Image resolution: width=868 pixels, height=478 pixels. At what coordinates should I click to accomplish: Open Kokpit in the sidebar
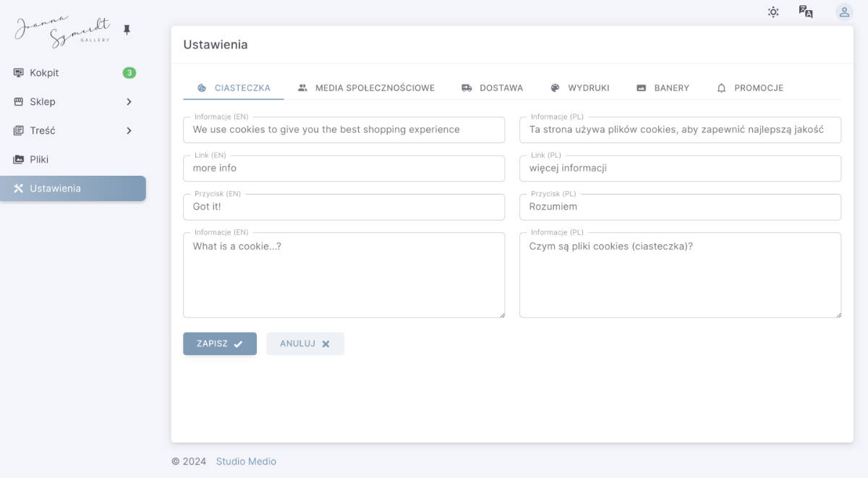click(x=73, y=73)
